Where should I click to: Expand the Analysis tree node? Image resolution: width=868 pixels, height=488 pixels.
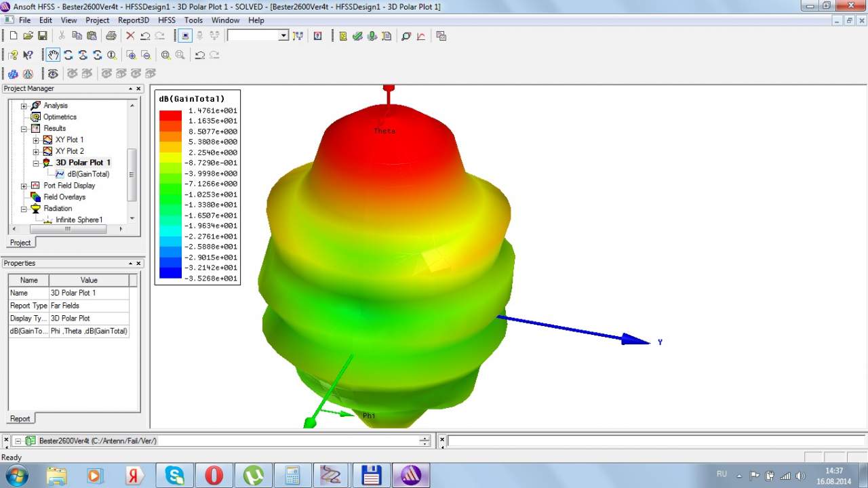pyautogui.click(x=24, y=106)
